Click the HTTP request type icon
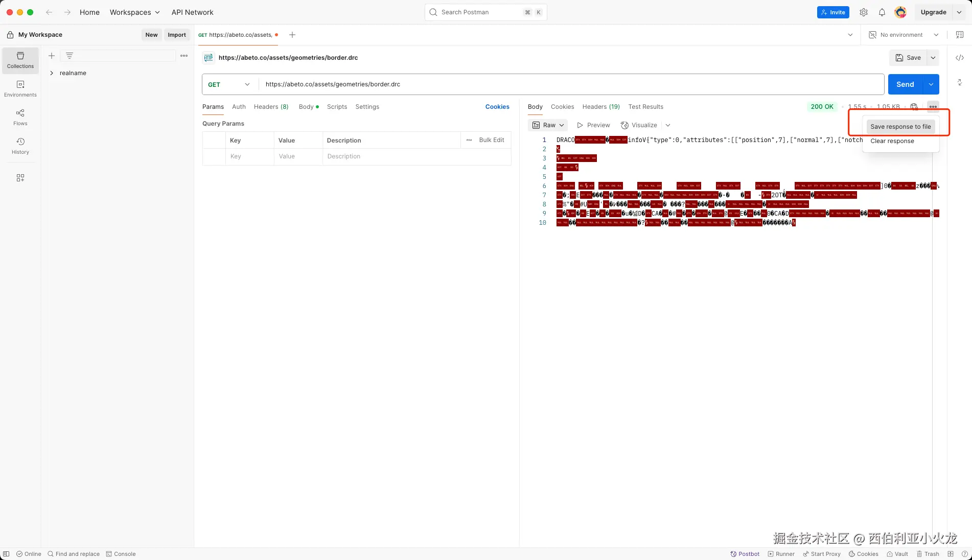 [x=209, y=58]
